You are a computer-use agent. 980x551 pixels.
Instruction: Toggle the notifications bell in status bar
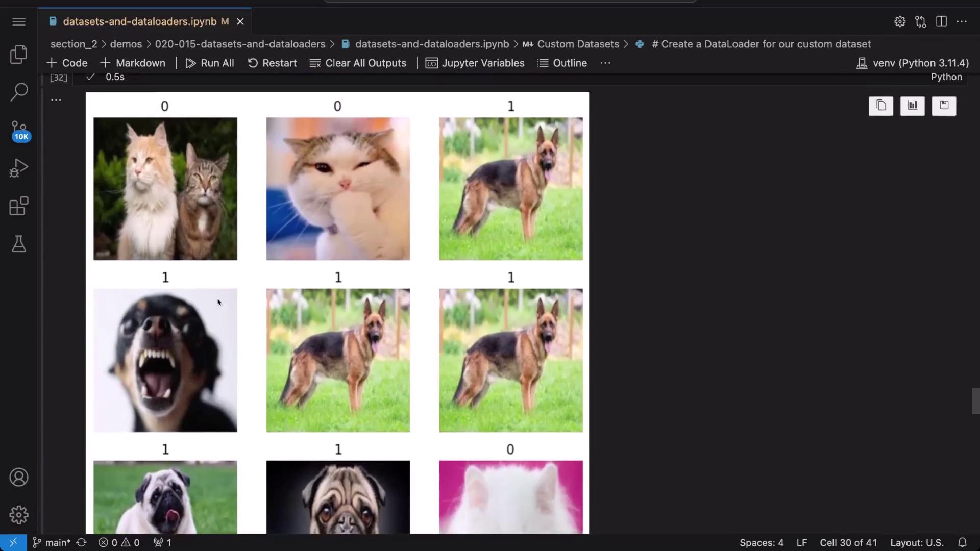pos(962,542)
